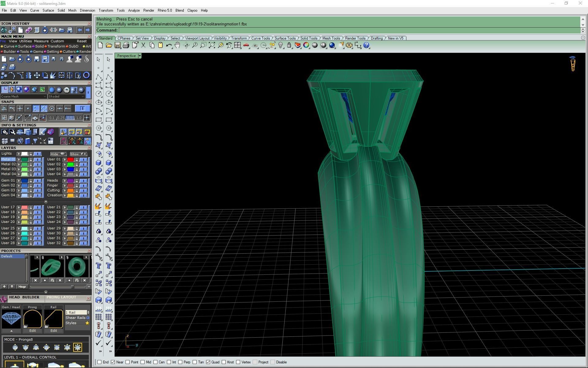Click the Help question mark icon
The height and width of the screenshot is (368, 588).
366,45
